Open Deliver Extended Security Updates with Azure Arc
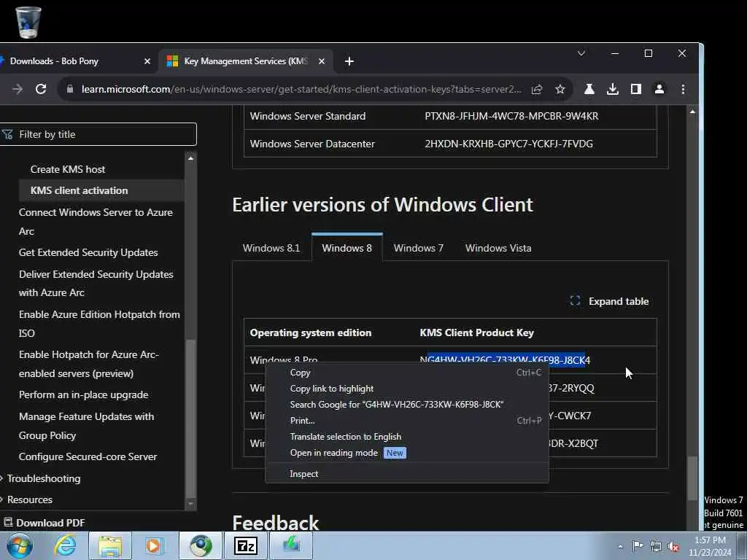Viewport: 747px width, 560px height. 96,284
